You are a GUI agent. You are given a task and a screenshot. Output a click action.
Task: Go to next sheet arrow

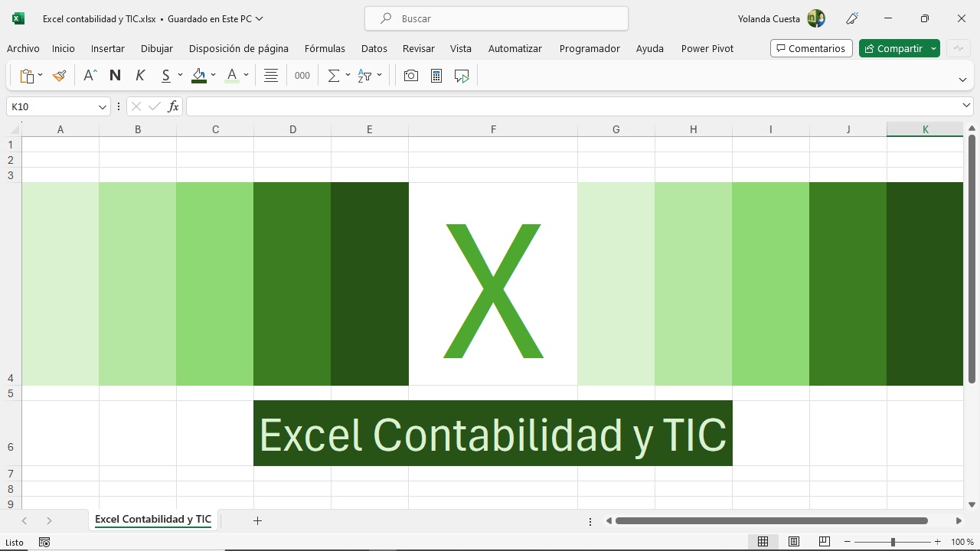[x=49, y=520]
